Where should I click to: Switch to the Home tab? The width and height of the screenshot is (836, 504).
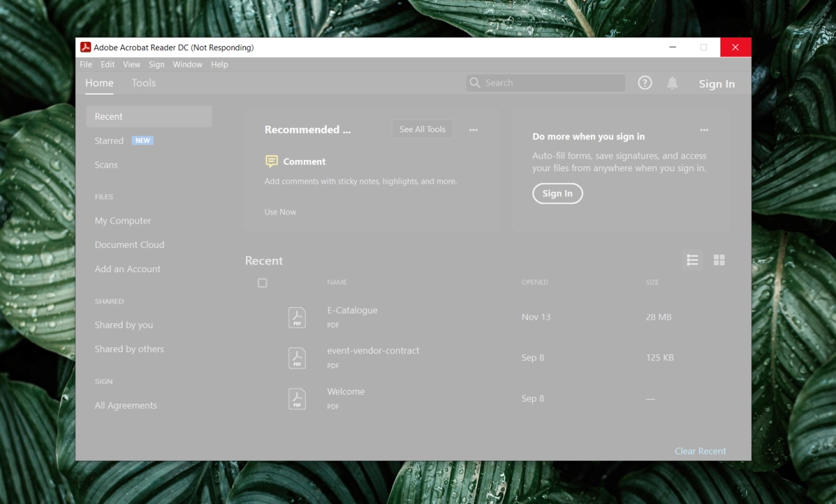tap(99, 83)
